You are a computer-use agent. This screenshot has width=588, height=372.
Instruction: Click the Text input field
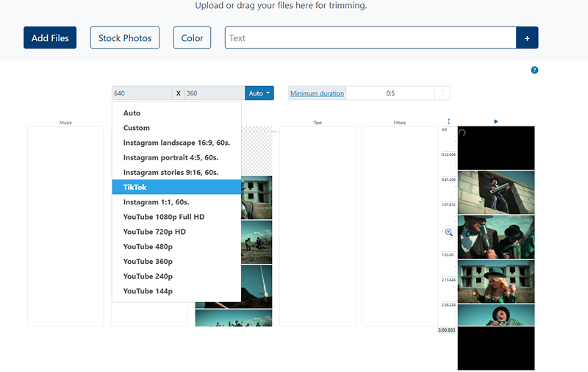pyautogui.click(x=370, y=38)
